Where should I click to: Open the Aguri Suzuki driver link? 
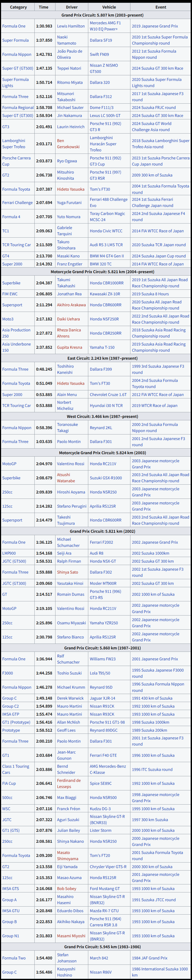(68, 820)
